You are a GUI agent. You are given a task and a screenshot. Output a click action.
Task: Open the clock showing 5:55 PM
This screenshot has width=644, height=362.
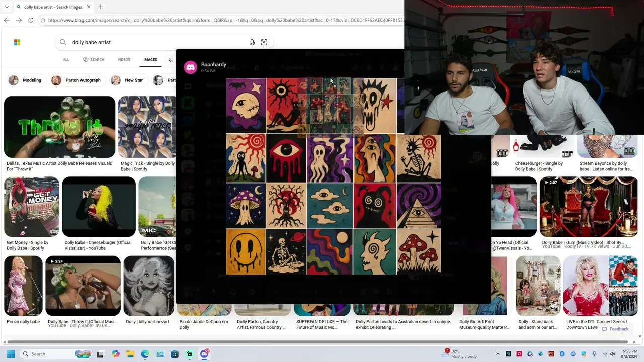[630, 354]
